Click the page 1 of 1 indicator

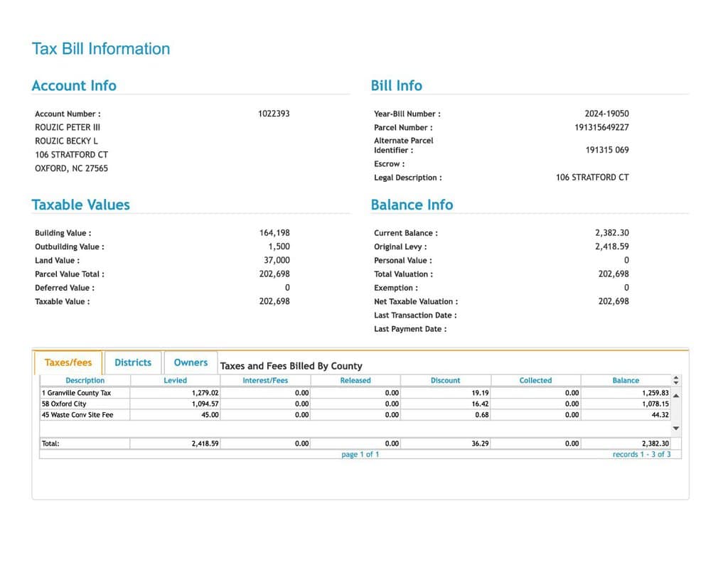[x=360, y=455]
